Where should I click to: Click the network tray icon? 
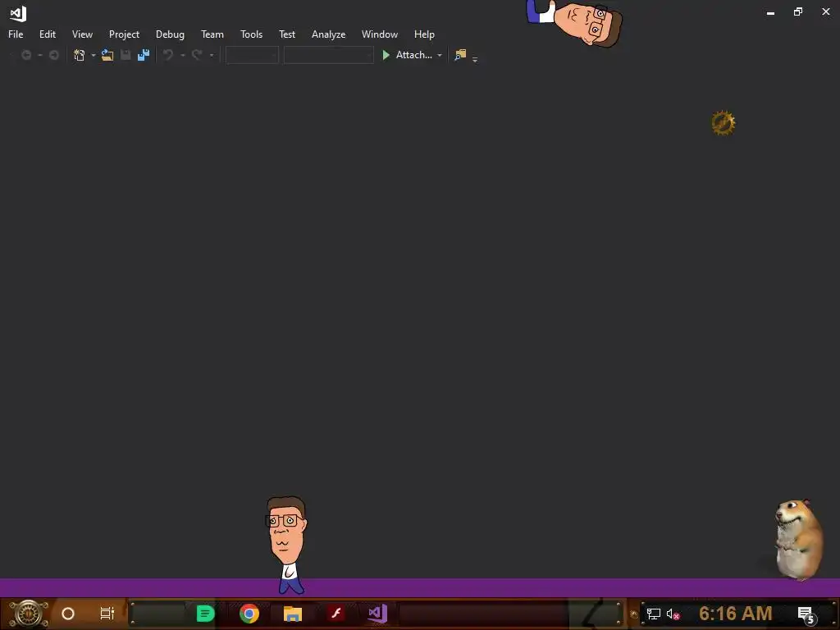click(x=654, y=614)
